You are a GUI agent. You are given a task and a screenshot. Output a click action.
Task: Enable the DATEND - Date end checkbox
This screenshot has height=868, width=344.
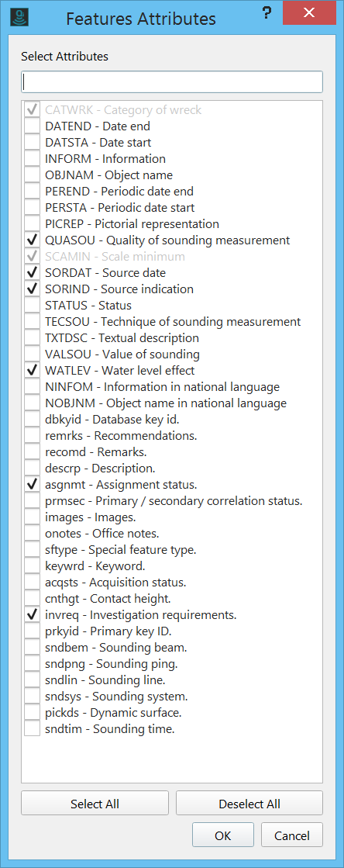click(x=33, y=126)
